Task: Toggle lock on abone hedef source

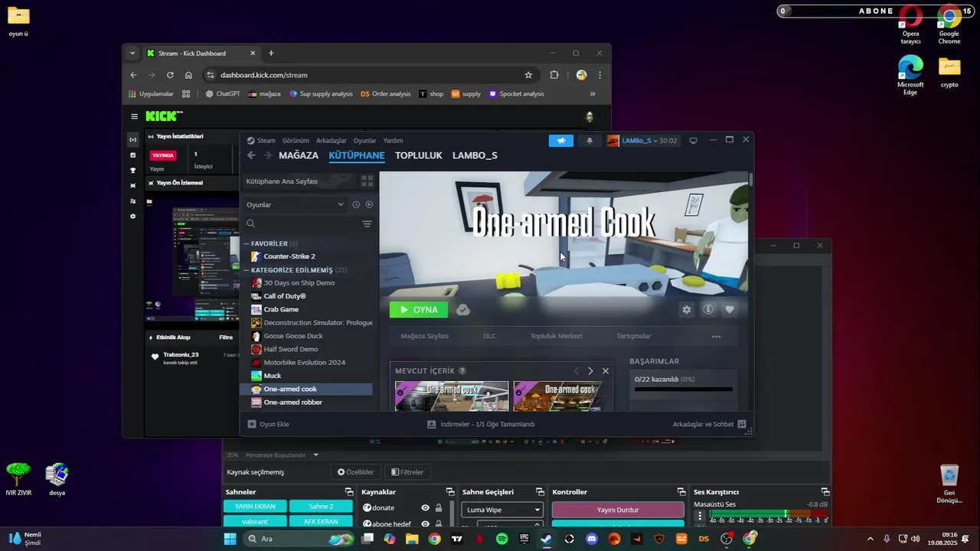Action: [439, 524]
